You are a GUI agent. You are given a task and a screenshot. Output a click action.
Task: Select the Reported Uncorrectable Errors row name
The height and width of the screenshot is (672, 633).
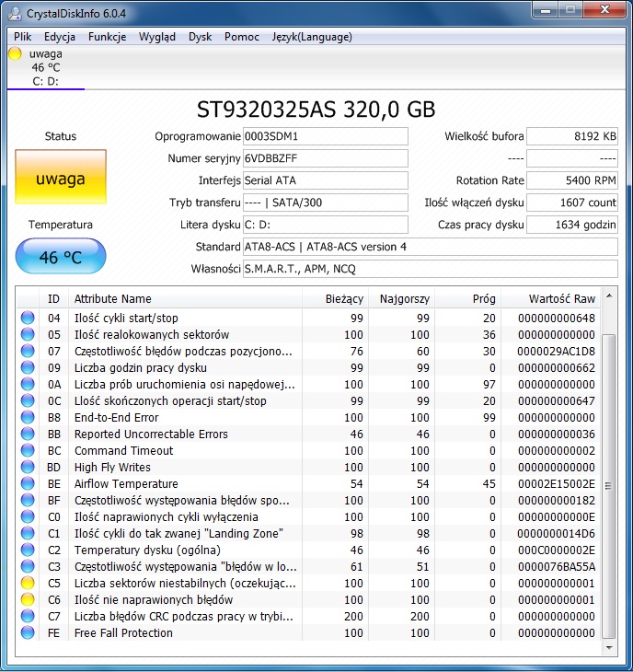tap(151, 434)
